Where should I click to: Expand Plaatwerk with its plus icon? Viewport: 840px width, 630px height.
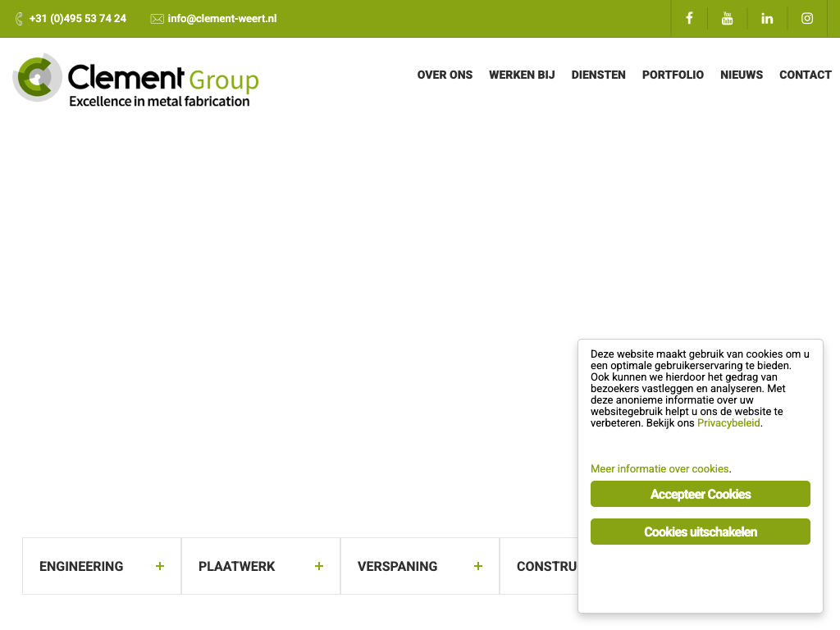click(x=319, y=566)
